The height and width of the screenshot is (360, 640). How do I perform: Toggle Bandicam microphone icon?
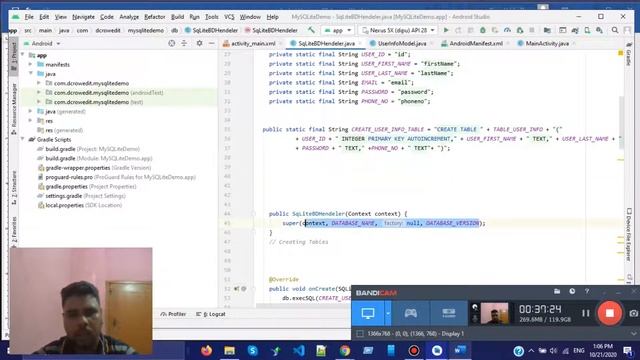point(475,318)
